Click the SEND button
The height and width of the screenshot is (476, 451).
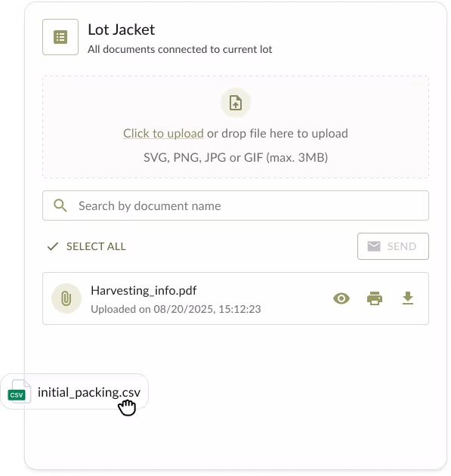click(x=393, y=246)
